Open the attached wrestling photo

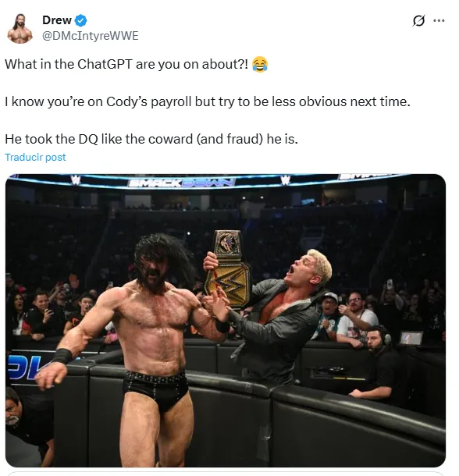tap(226, 320)
